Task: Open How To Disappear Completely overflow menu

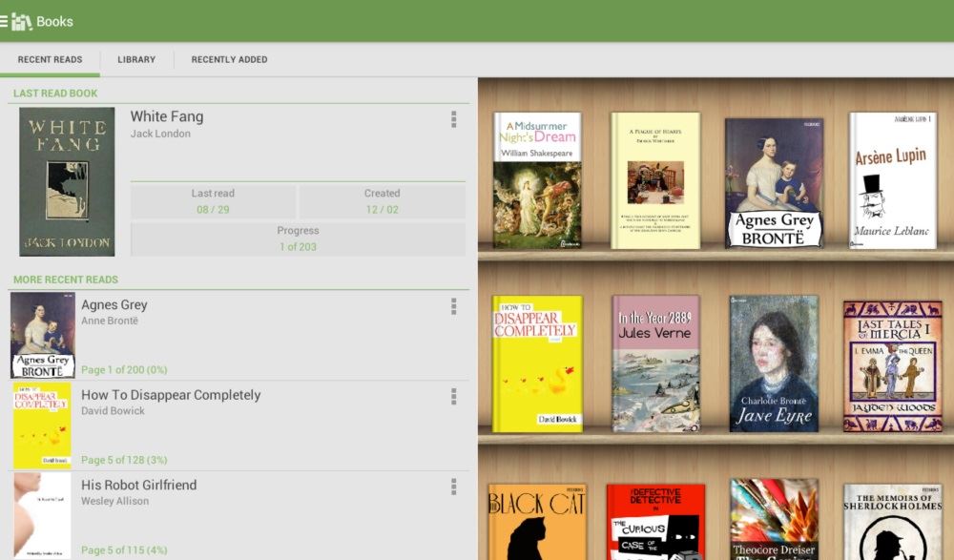Action: tap(453, 397)
